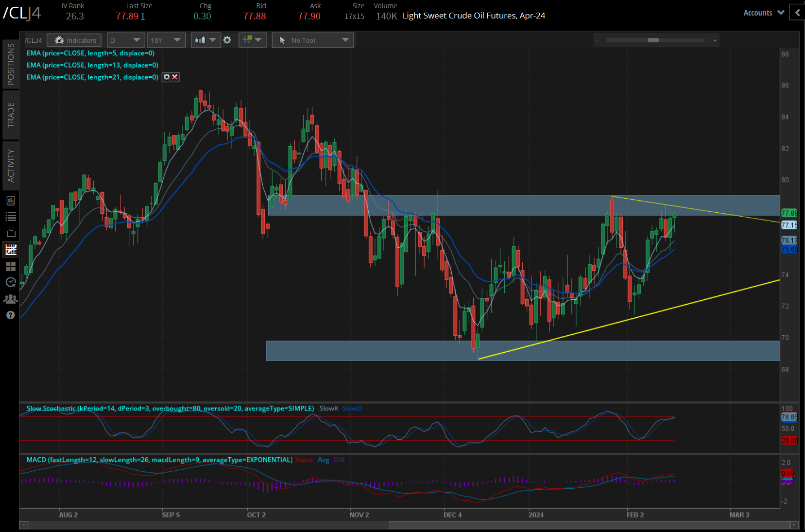The height and width of the screenshot is (532, 805).
Task: Select the TRADE tab on left edge
Action: (10, 115)
